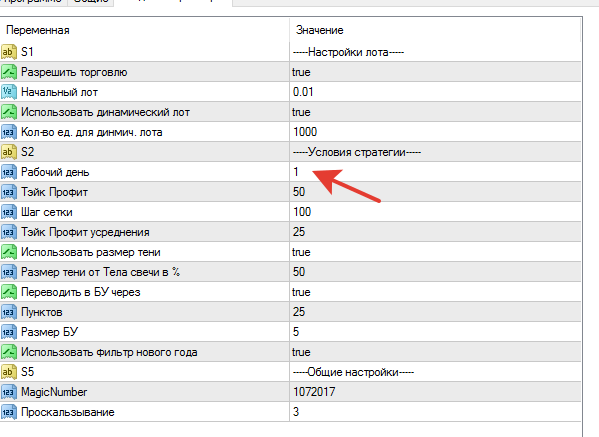
Task: Select the Тэйк Профит label
Action: pyautogui.click(x=54, y=192)
